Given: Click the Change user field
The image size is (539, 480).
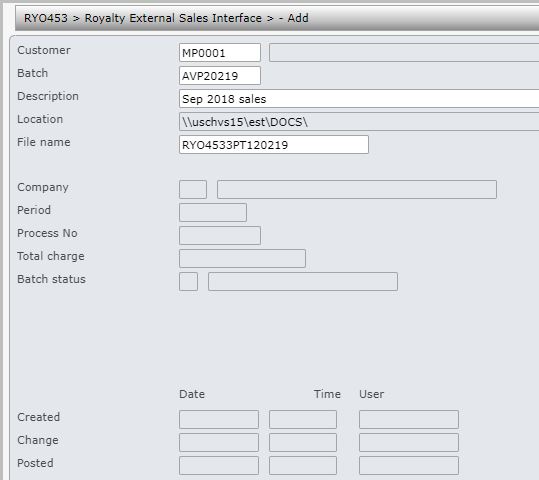Looking at the screenshot, I should (x=409, y=442).
